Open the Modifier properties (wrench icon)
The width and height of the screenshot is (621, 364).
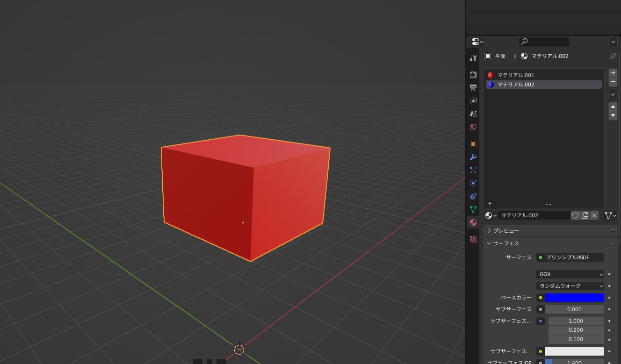[x=473, y=157]
